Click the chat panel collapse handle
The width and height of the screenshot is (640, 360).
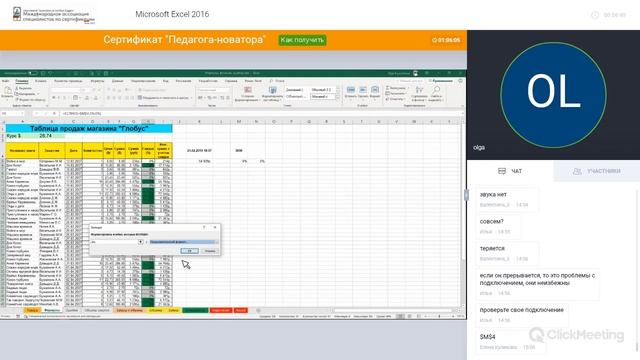467,195
